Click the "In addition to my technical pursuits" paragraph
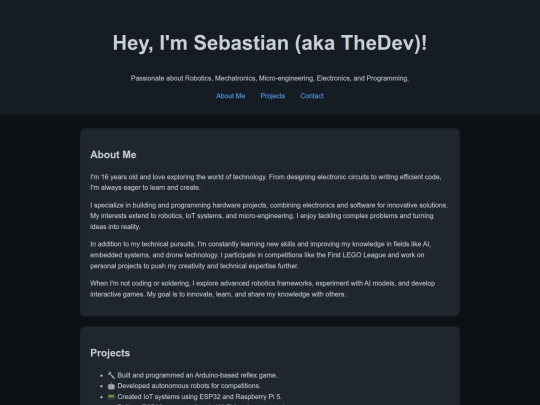Viewport: 540px width, 405px height. (261, 255)
